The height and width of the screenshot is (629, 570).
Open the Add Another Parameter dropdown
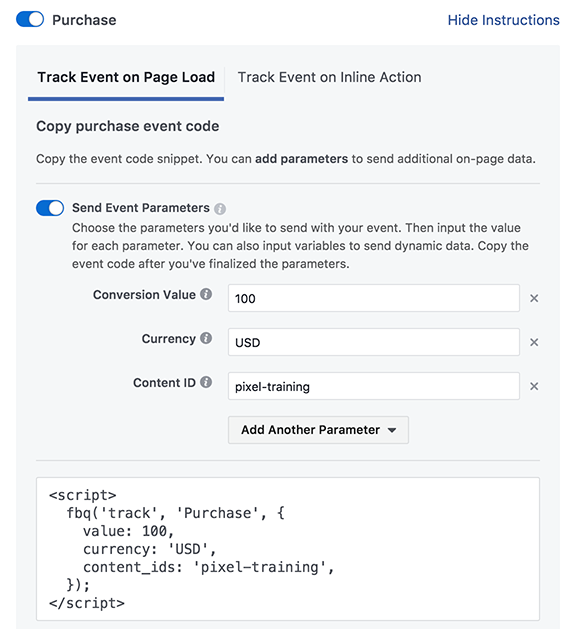click(318, 430)
